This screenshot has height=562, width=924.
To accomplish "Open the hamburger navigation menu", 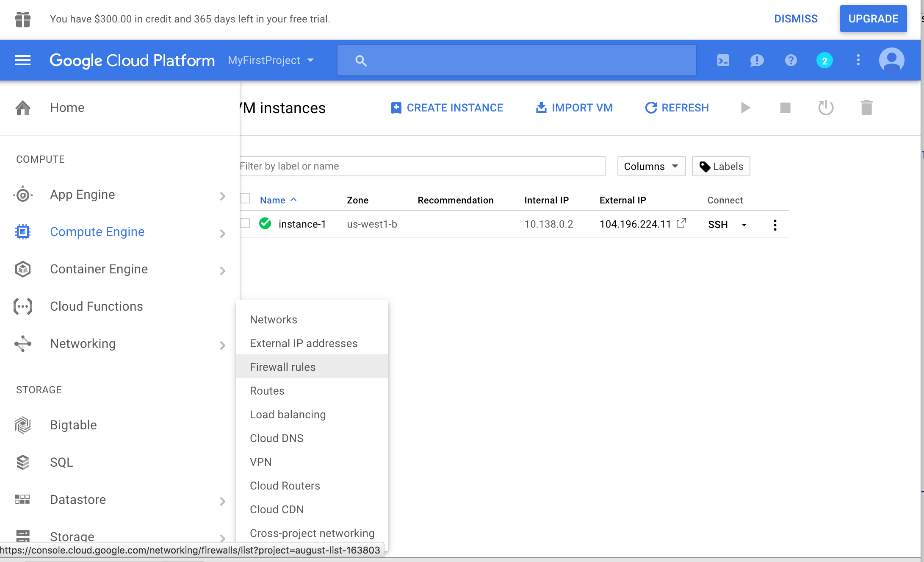I will (23, 61).
